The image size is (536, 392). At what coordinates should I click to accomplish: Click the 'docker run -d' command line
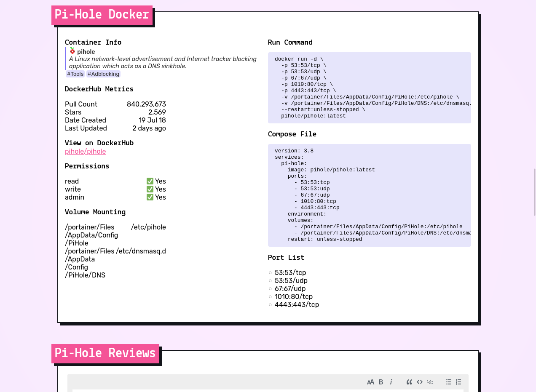pos(299,59)
